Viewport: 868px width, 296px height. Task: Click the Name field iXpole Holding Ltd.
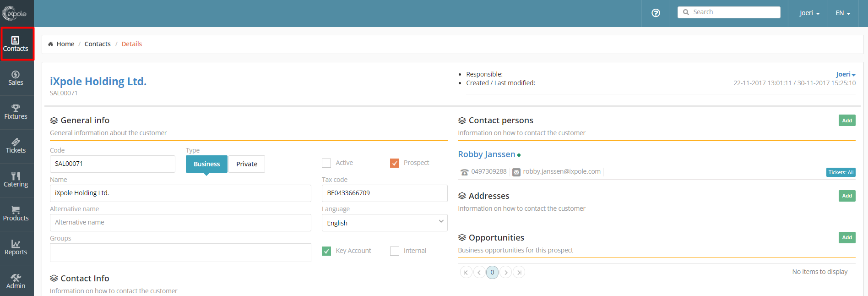(180, 193)
